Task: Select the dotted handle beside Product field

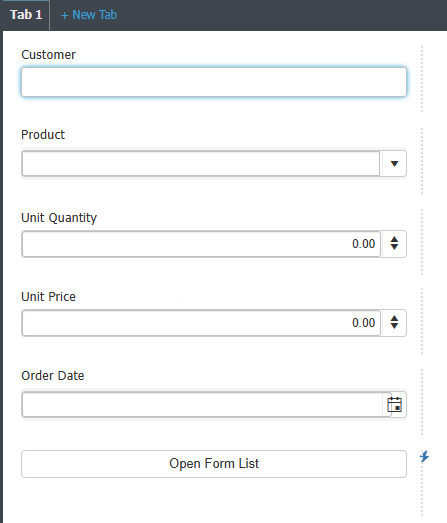Action: [422, 161]
